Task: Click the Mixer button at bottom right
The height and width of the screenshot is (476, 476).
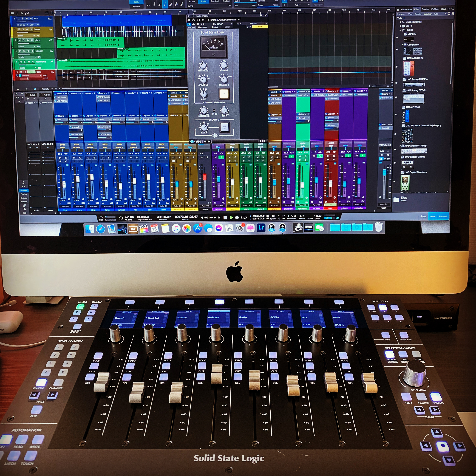Action: pos(433,216)
